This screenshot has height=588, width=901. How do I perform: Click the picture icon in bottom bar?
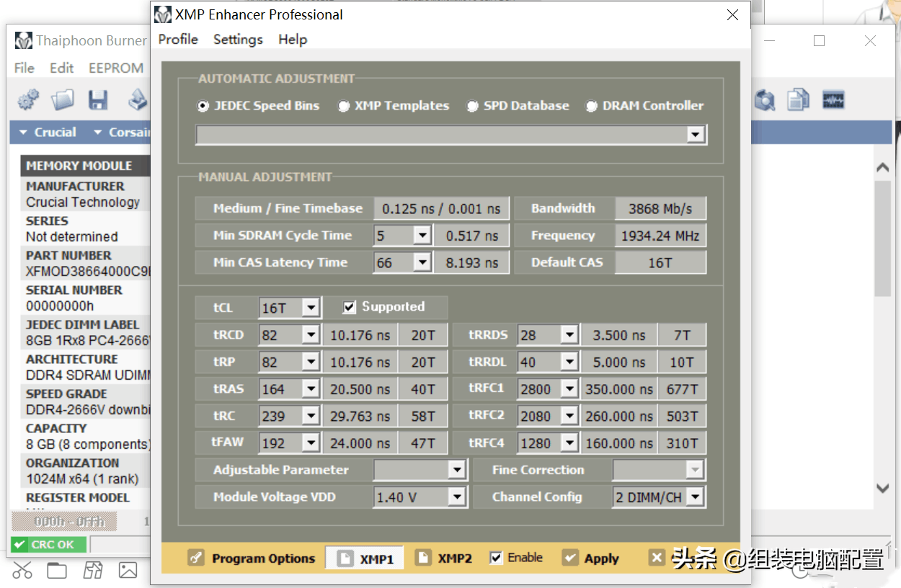point(128,571)
